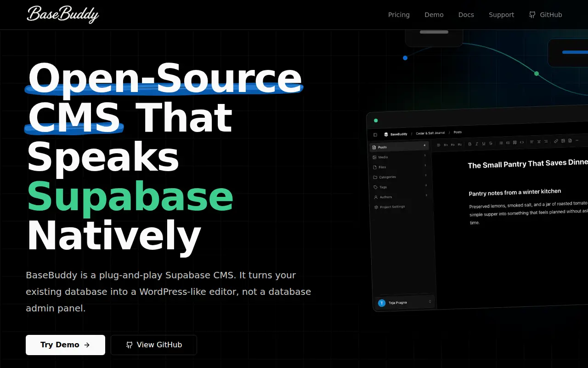This screenshot has width=588, height=368.
Task: Visit the Support nav link
Action: (502, 15)
